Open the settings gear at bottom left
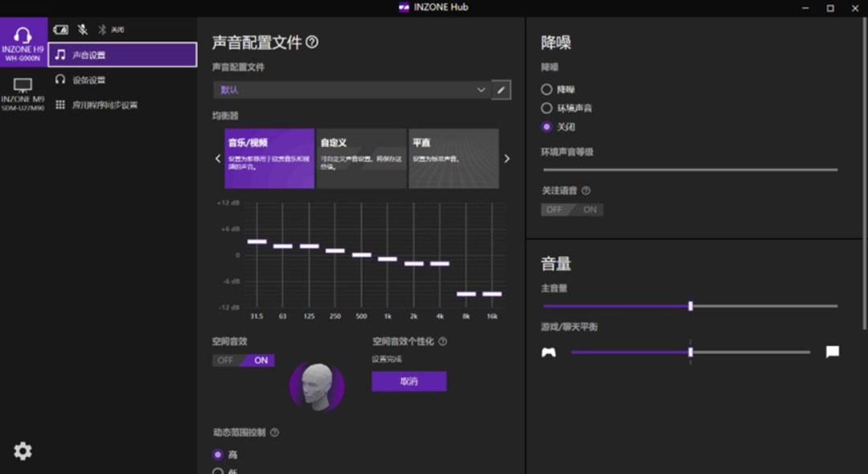Viewport: 868px width, 474px height. (x=23, y=452)
